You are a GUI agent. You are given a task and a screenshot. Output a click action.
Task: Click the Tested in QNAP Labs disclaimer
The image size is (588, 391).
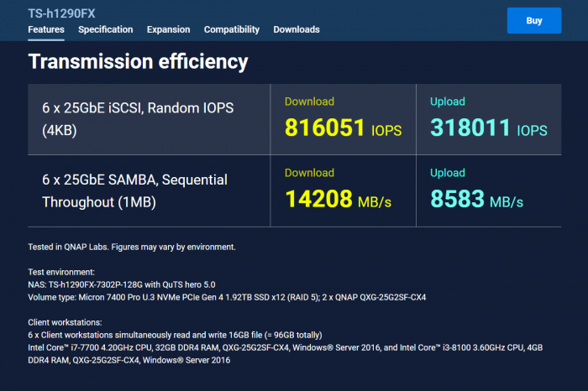(x=132, y=247)
